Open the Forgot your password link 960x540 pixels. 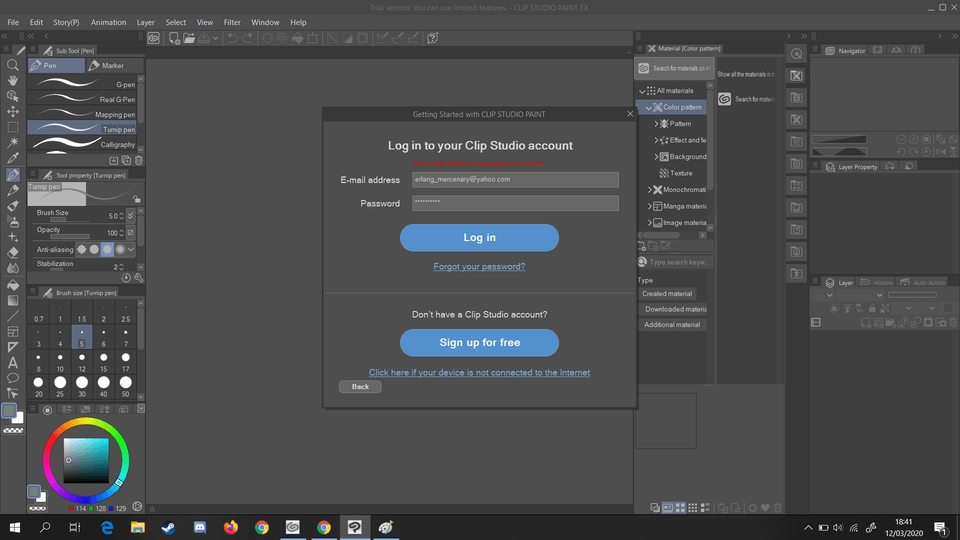pos(479,267)
